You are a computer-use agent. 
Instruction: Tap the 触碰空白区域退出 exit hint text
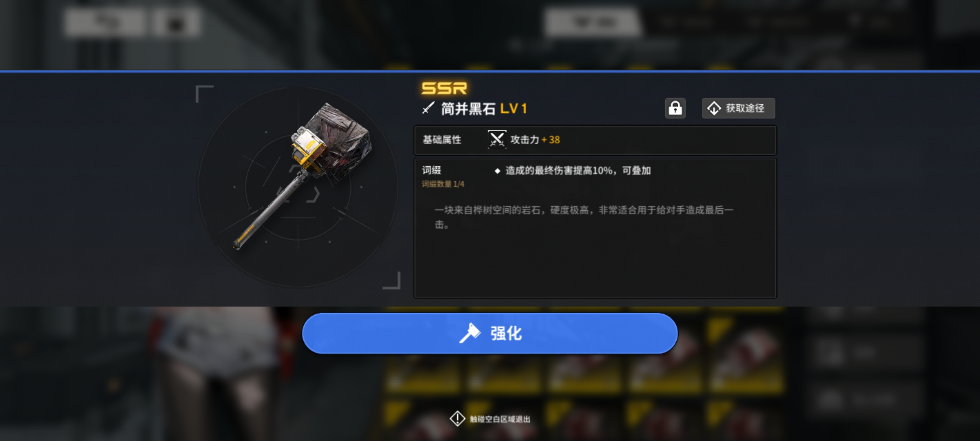pos(500,419)
